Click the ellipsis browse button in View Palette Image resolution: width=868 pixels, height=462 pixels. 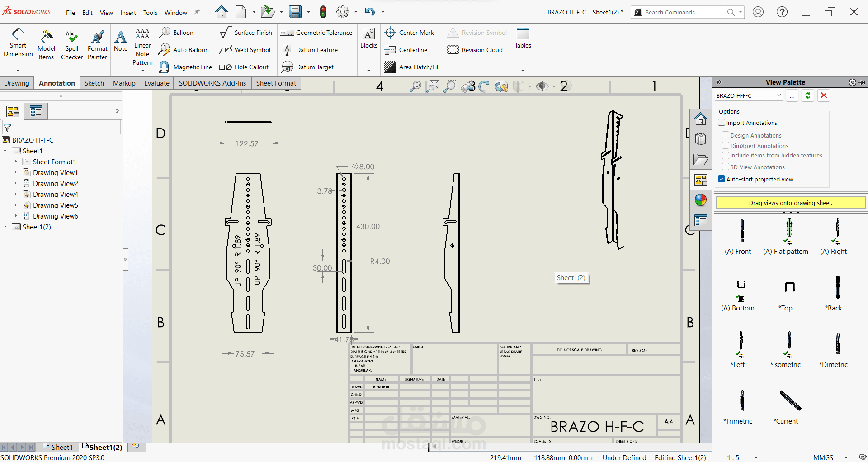pyautogui.click(x=792, y=95)
